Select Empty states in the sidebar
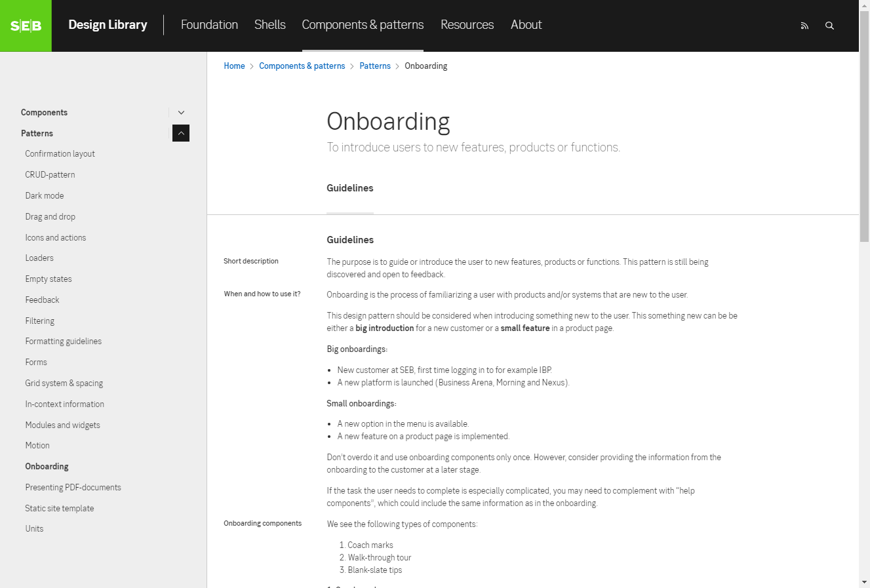Viewport: 870px width, 588px height. [49, 279]
